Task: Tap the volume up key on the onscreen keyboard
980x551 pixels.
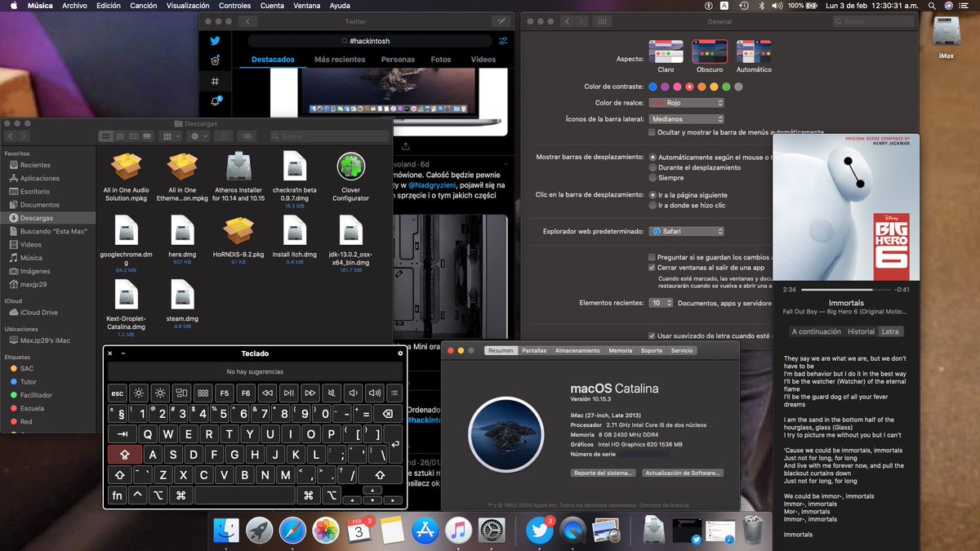Action: tap(373, 393)
